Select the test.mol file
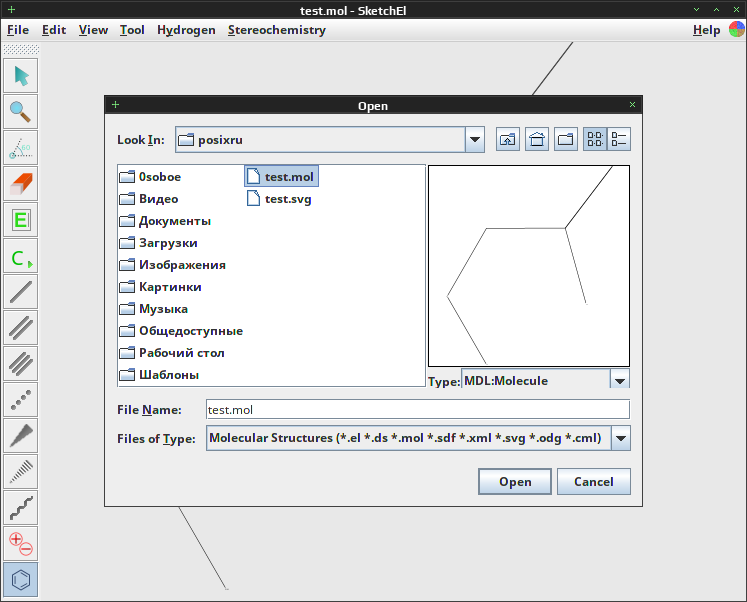The width and height of the screenshot is (747, 602). point(281,177)
